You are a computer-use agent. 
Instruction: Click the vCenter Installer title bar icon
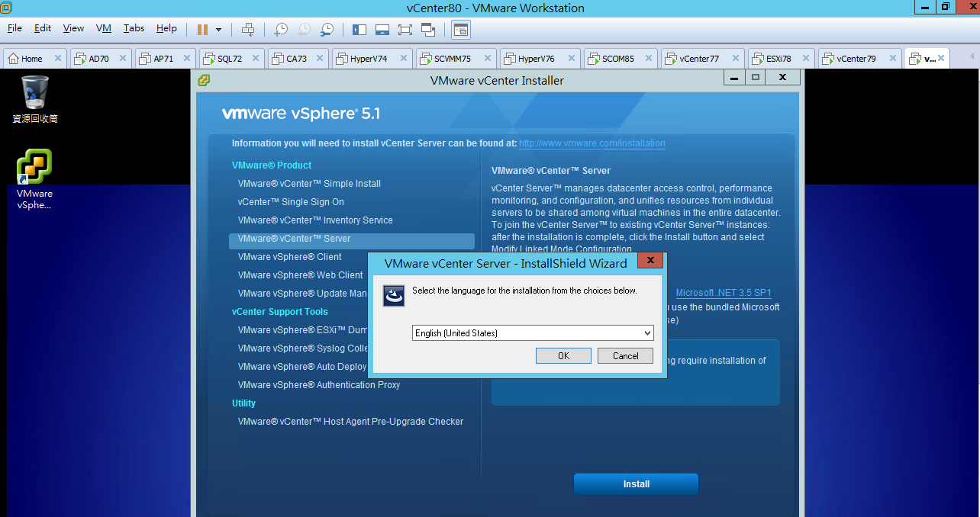[x=204, y=80]
